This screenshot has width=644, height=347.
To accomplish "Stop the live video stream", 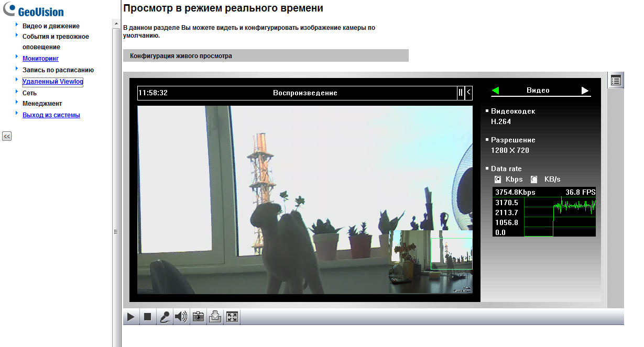I will (148, 317).
